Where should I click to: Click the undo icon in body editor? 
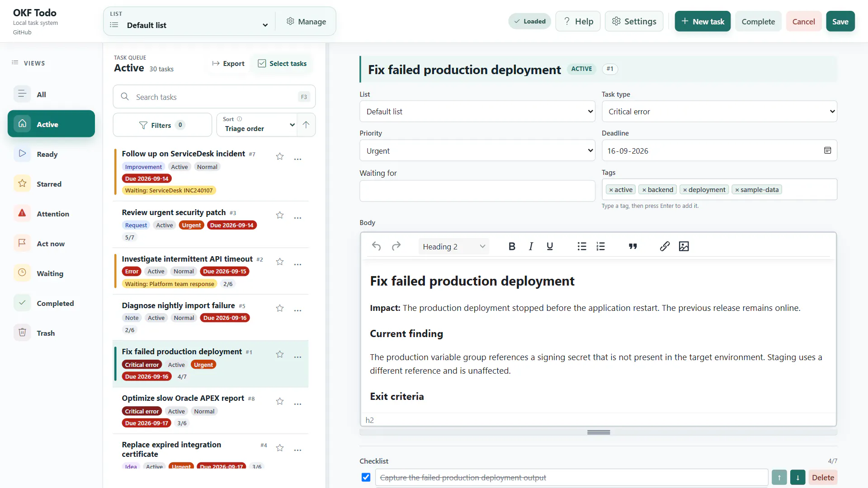(376, 246)
